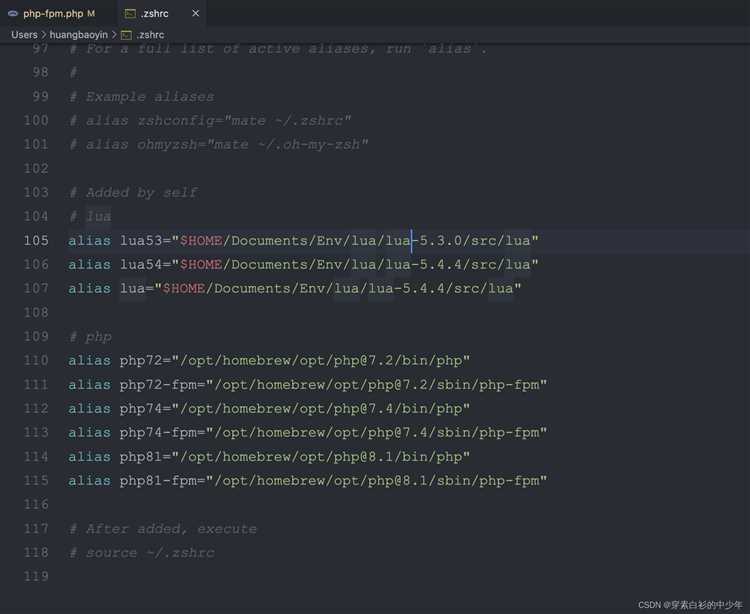Click the php74-fpm alias line
This screenshot has width=750, height=614.
[307, 432]
